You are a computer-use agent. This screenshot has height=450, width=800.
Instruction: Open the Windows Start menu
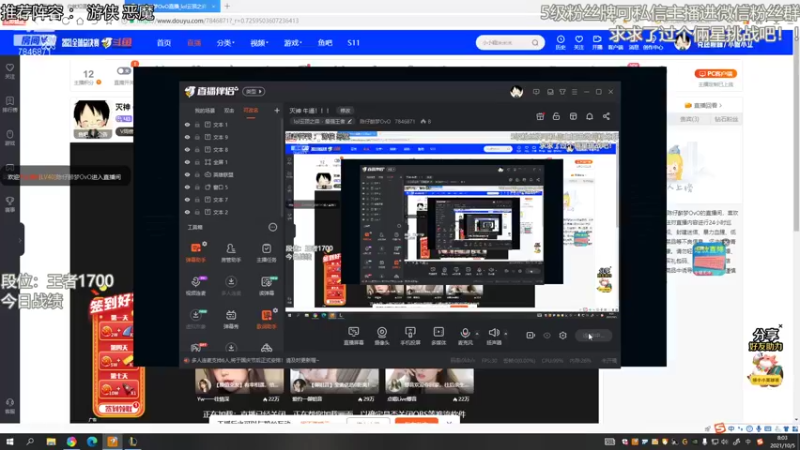(x=9, y=442)
